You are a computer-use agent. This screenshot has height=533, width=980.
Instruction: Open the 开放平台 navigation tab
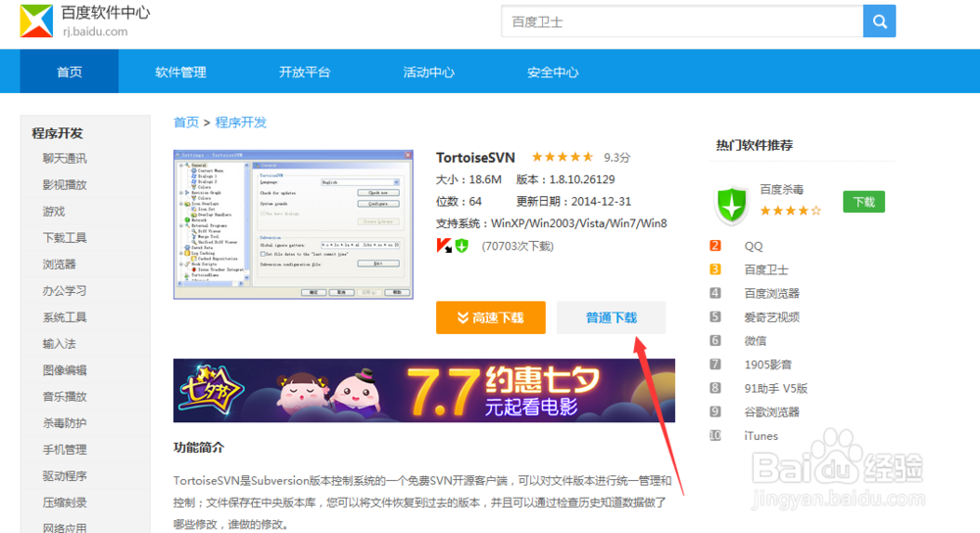point(305,72)
